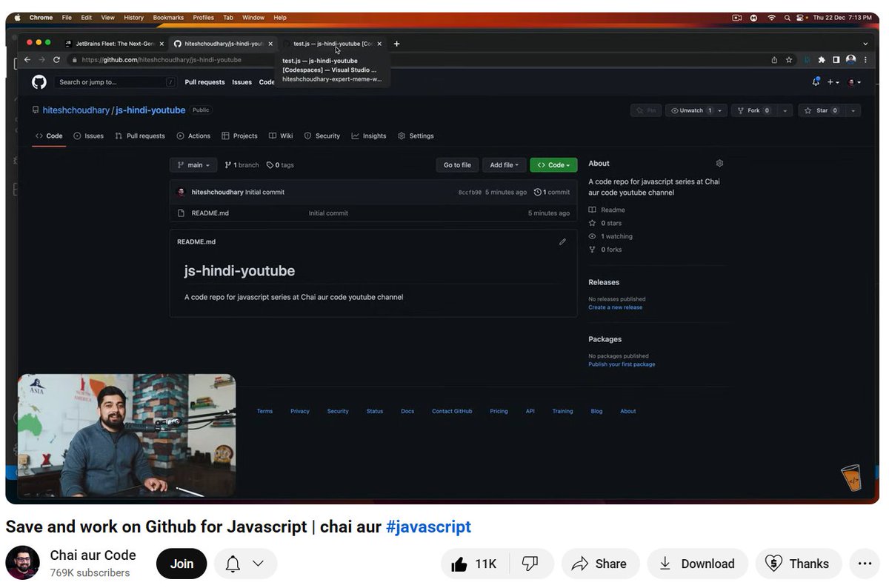Viewport: 889px width, 588px height.
Task: Click the #javascript hashtag in title
Action: point(428,527)
